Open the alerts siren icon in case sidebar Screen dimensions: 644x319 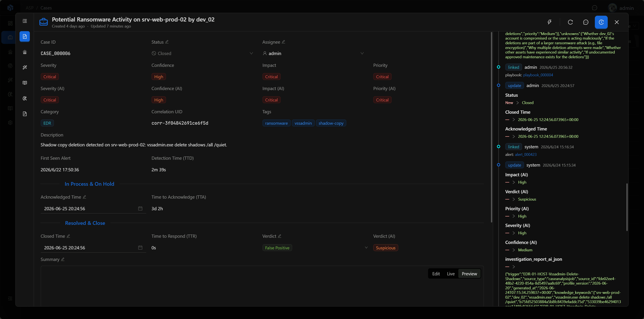pos(25,52)
